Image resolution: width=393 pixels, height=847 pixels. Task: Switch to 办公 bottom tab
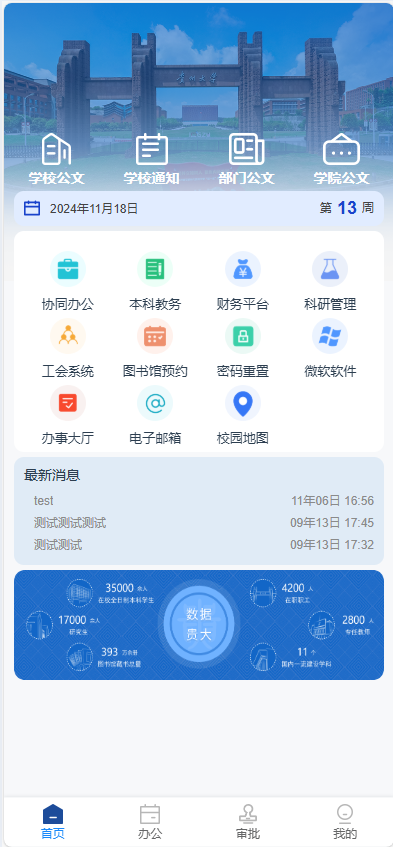coord(150,822)
